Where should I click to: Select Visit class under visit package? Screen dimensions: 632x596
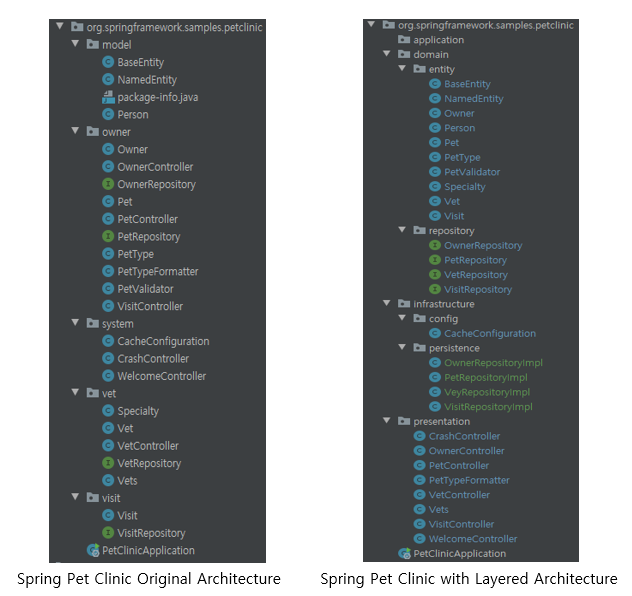point(127,515)
